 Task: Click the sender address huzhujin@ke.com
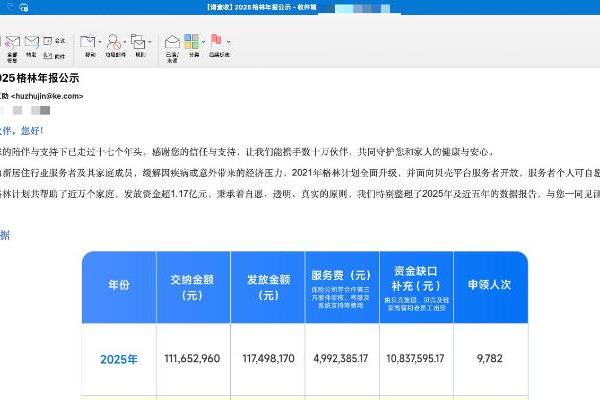47,96
